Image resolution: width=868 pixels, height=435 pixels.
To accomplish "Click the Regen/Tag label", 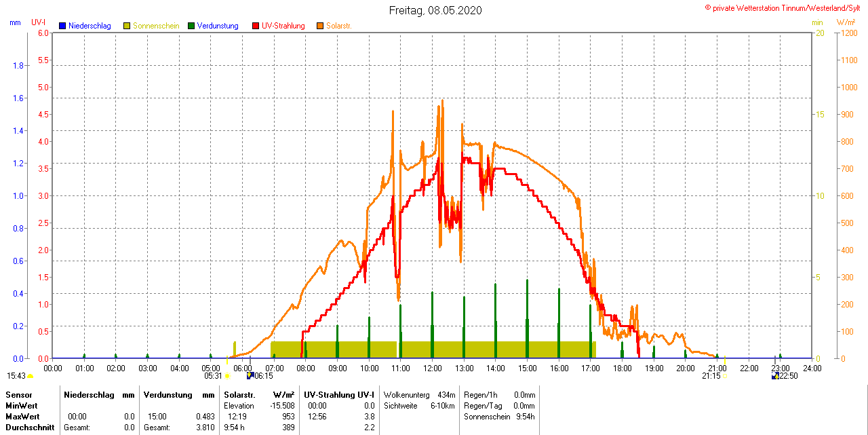I will [x=482, y=406].
